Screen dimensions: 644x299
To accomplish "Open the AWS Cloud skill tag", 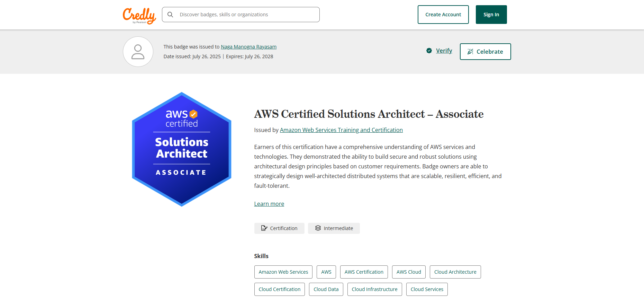I will [x=409, y=272].
